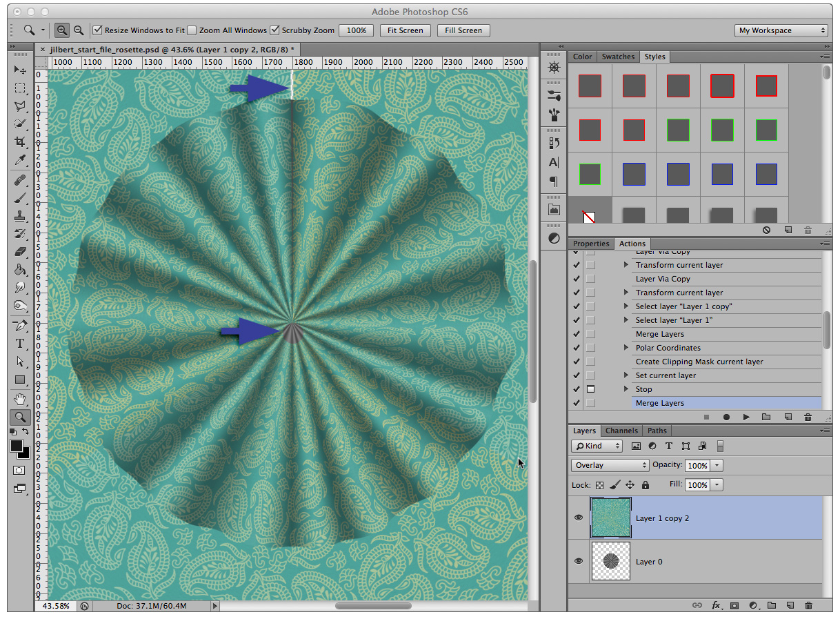The height and width of the screenshot is (619, 840).
Task: Select the Hand tool
Action: coord(19,398)
